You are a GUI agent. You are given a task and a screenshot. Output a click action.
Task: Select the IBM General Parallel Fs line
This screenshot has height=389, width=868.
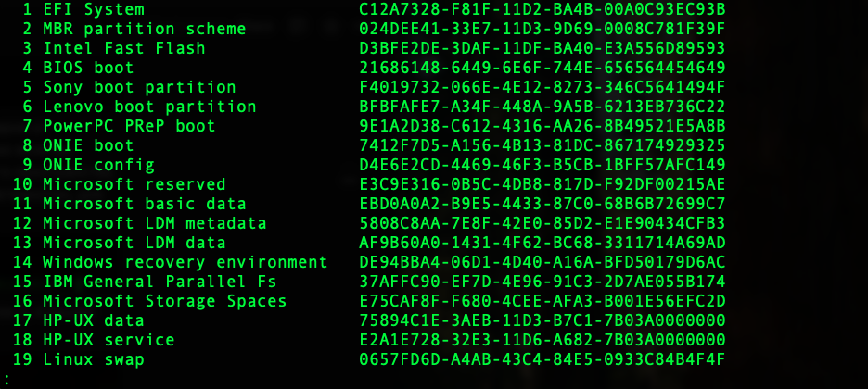pos(160,282)
